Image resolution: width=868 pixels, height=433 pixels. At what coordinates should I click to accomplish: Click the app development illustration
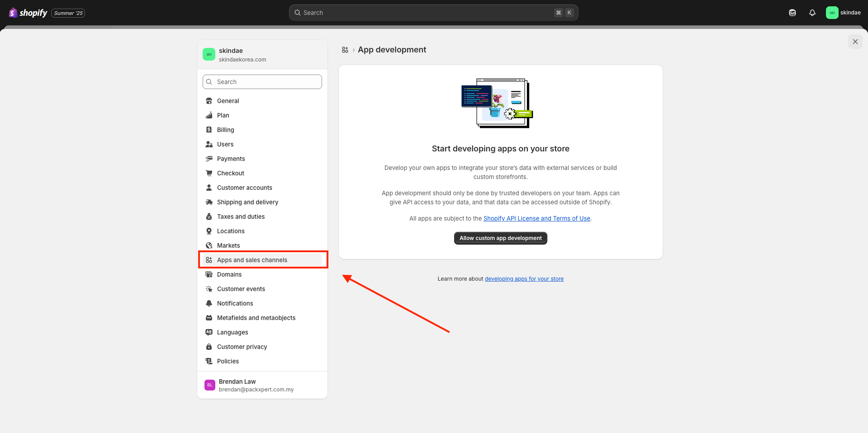(x=497, y=104)
